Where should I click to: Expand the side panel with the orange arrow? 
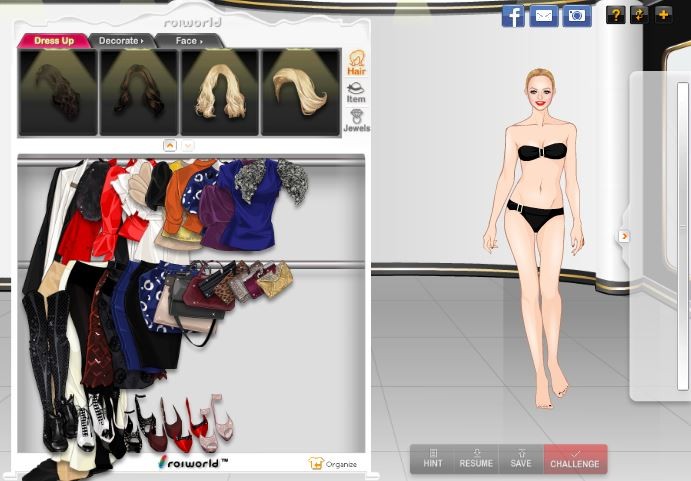click(x=624, y=236)
